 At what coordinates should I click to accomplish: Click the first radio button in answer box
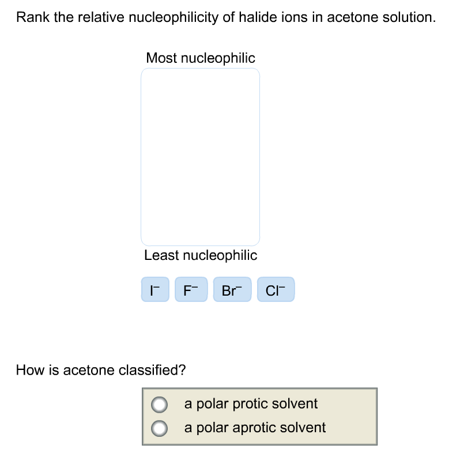(159, 404)
